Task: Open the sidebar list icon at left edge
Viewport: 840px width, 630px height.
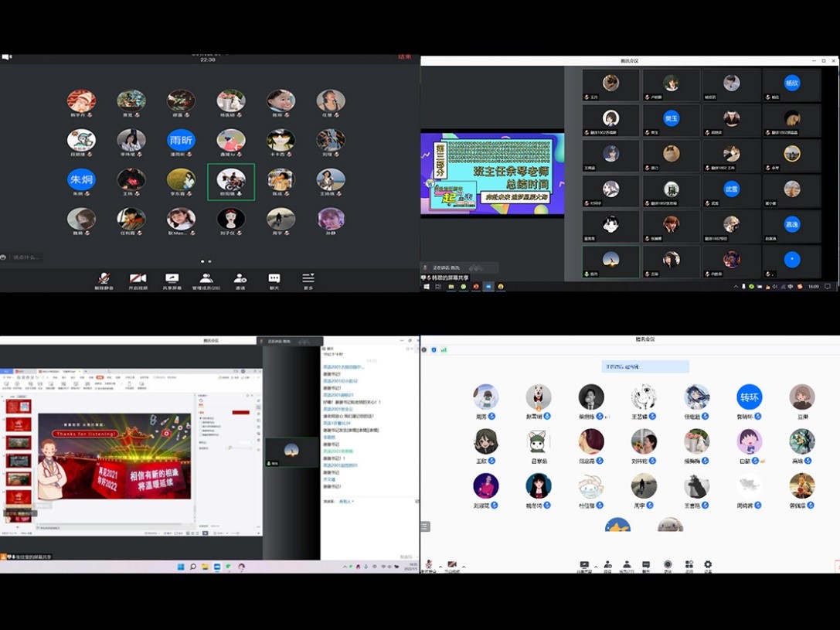Action: click(425, 526)
